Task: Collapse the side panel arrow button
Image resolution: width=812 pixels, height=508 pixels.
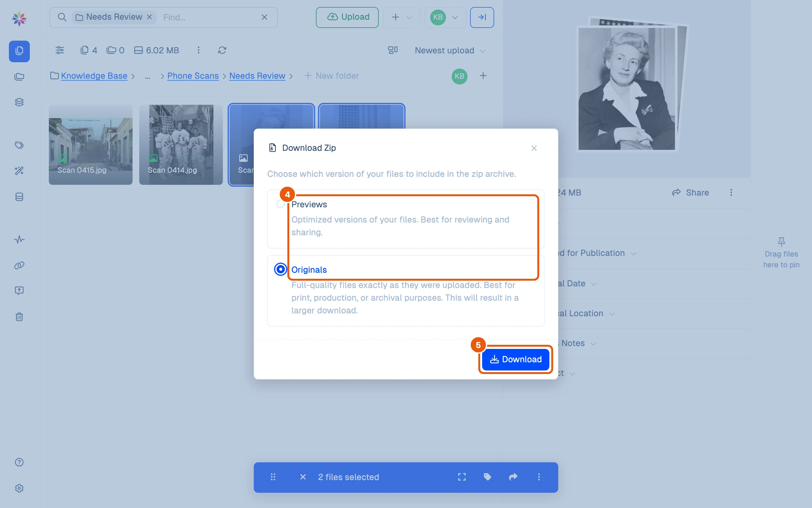Action: 482,17
